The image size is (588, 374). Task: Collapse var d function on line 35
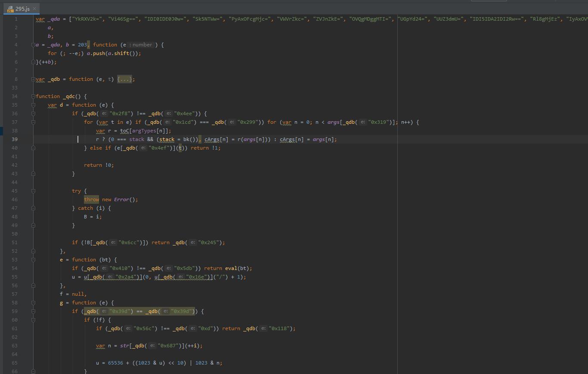(x=33, y=105)
